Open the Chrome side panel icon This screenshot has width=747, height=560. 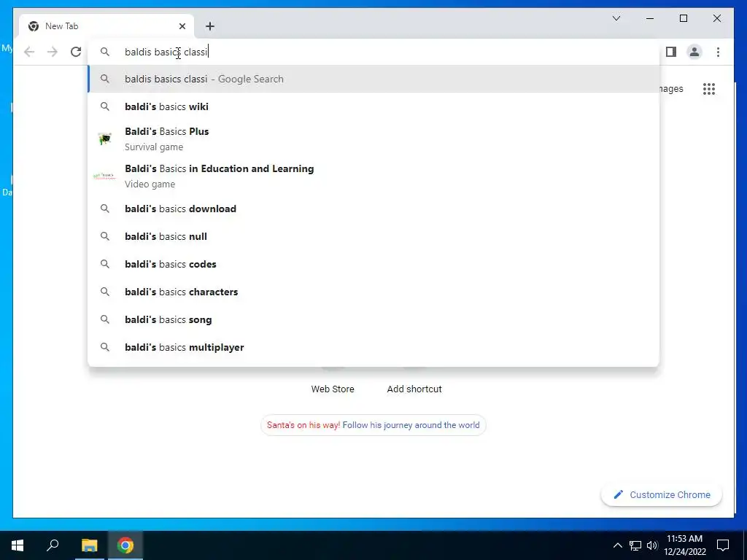point(671,52)
